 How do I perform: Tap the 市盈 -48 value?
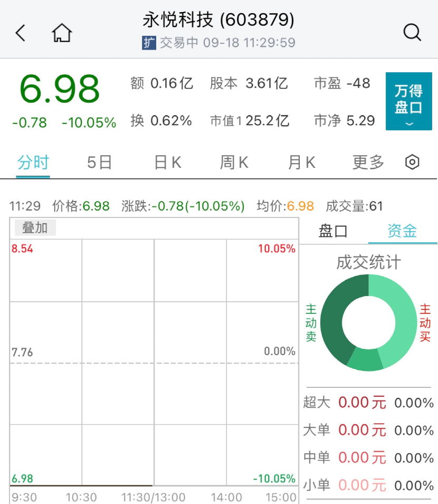click(x=342, y=83)
